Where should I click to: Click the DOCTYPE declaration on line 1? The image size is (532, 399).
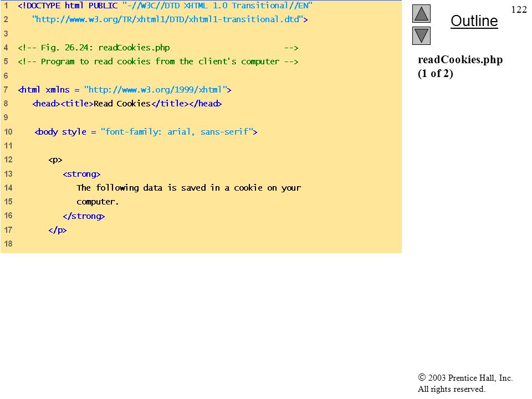[x=165, y=6]
